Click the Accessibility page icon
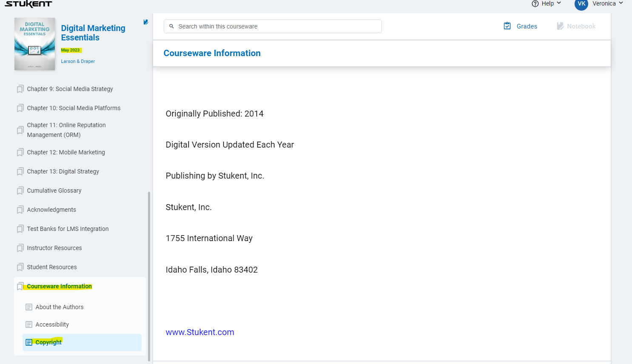 click(29, 324)
